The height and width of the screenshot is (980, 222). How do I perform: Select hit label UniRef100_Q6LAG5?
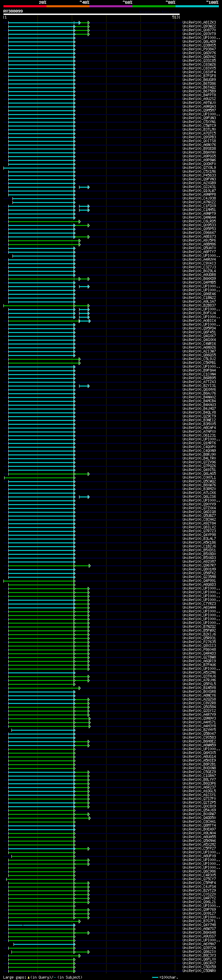tap(199, 473)
